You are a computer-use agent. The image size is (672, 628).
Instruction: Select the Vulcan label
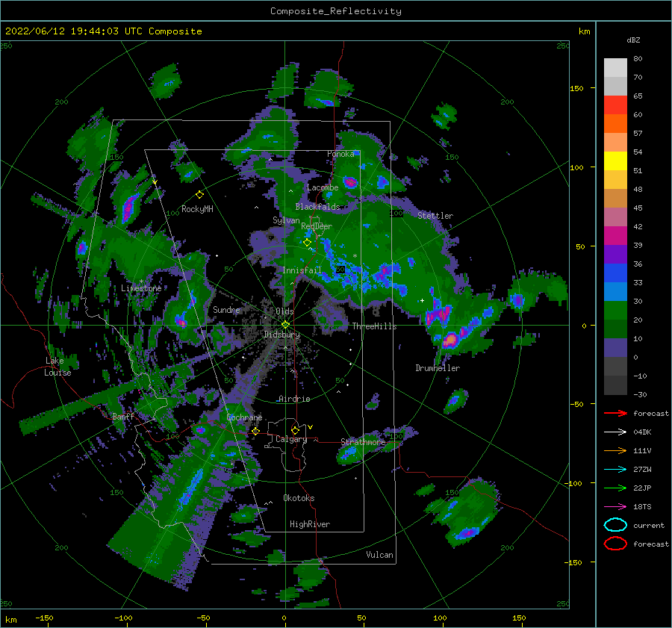click(379, 555)
